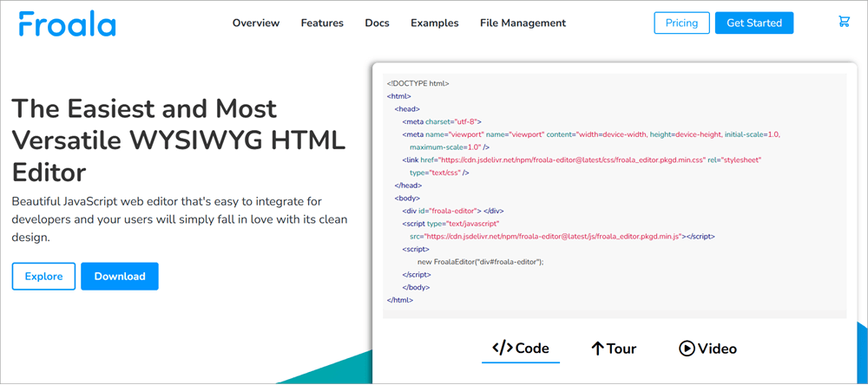Screen dimensions: 868x385
Task: Switch to the Video tab label
Action: pos(717,349)
